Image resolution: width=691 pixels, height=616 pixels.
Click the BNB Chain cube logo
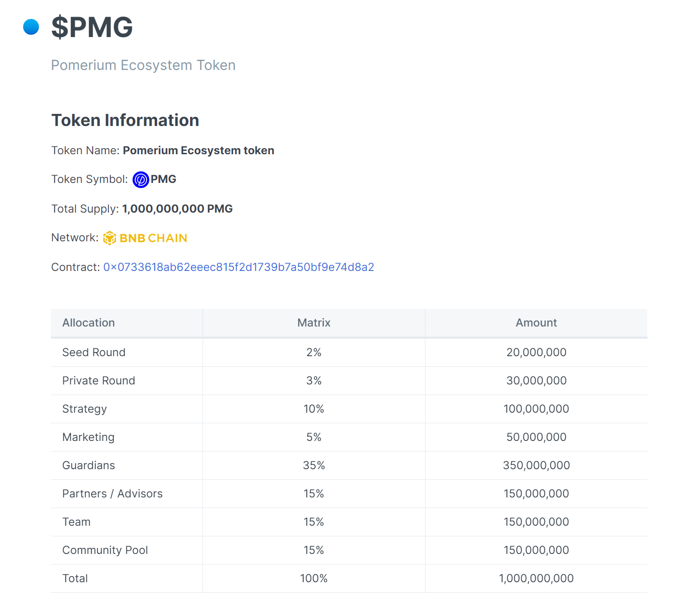[110, 238]
